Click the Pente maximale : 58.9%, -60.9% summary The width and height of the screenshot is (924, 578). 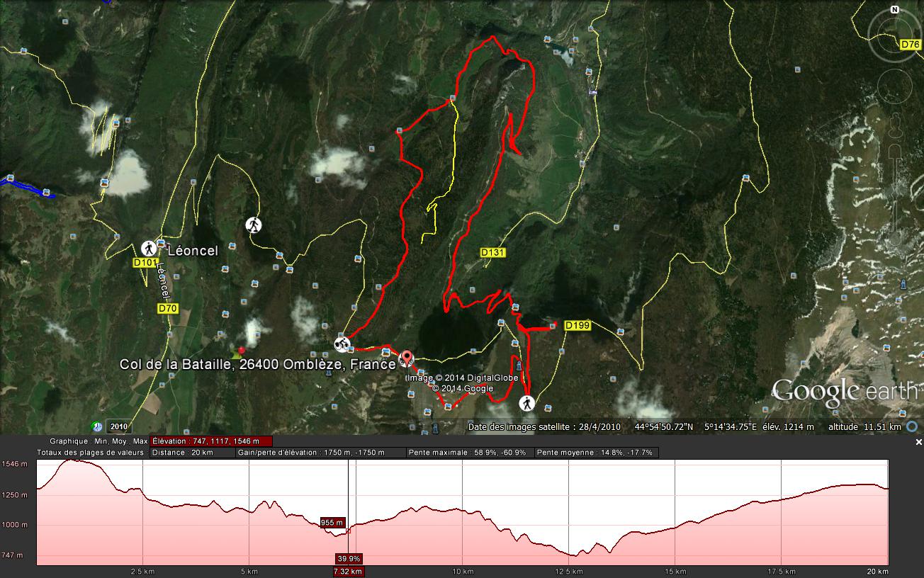(470, 452)
